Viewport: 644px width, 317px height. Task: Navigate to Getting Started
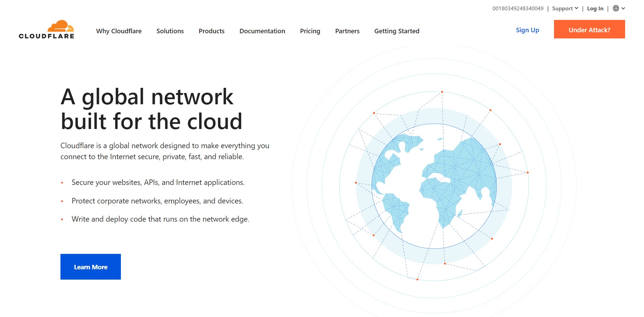click(397, 31)
